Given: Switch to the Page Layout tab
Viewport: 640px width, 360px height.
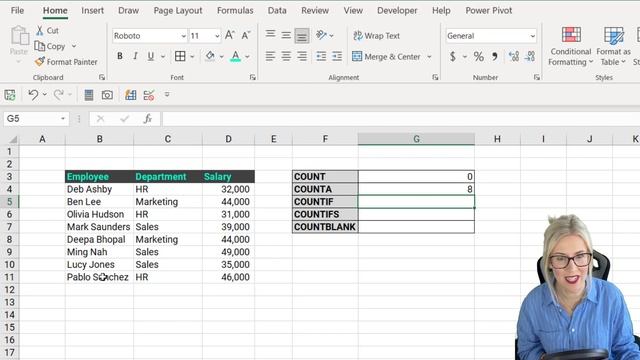Looking at the screenshot, I should [178, 11].
